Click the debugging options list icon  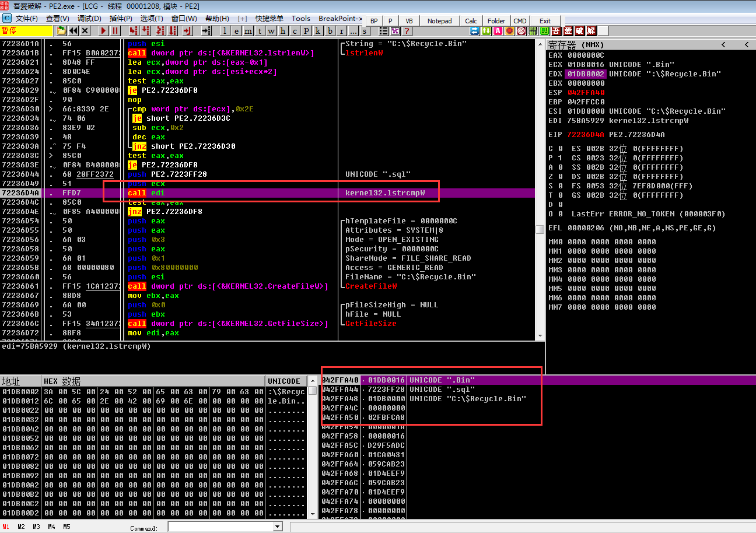[x=383, y=31]
